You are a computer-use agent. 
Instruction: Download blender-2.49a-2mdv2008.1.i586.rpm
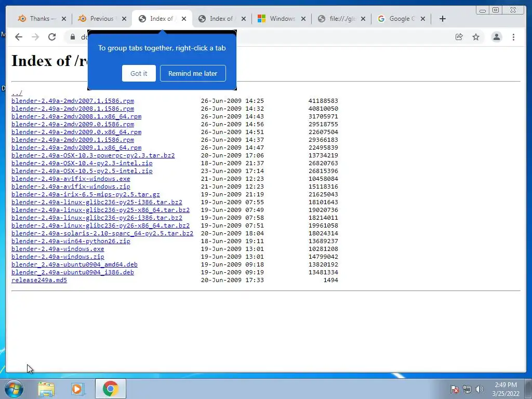73,109
